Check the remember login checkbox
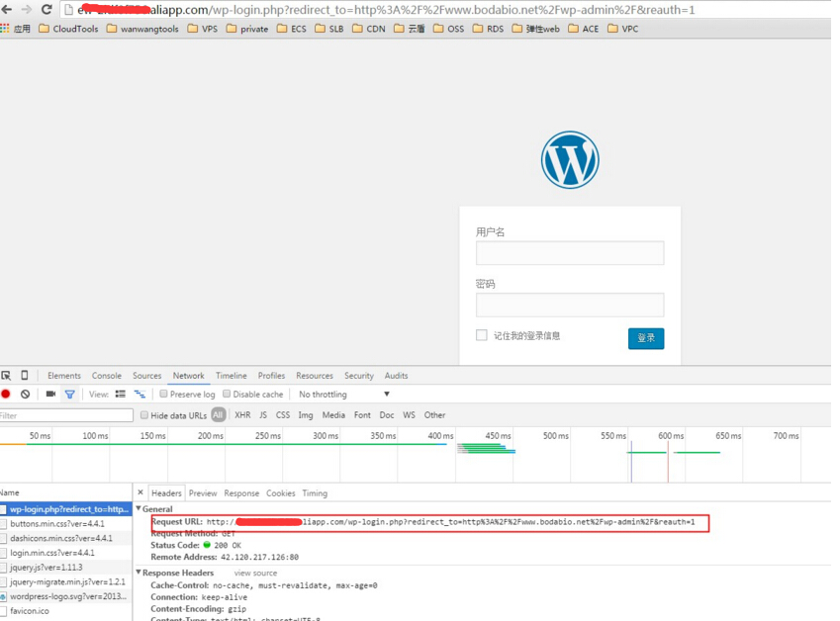The image size is (840, 621). [x=482, y=335]
